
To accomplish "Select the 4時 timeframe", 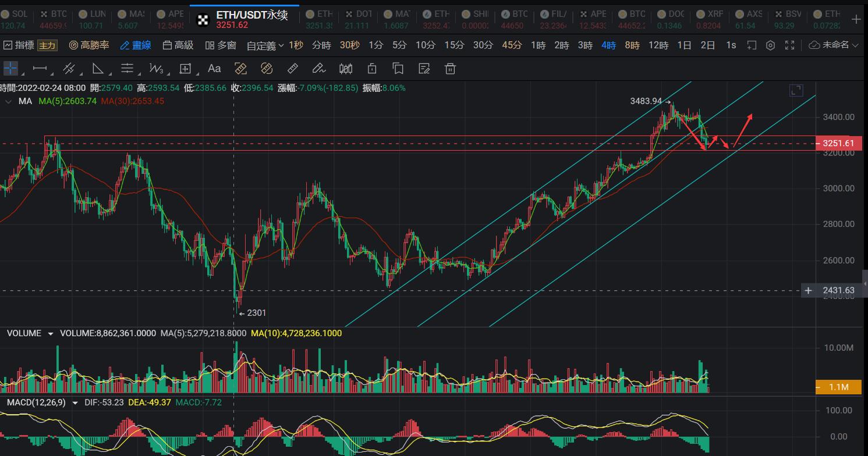I will pyautogui.click(x=608, y=45).
